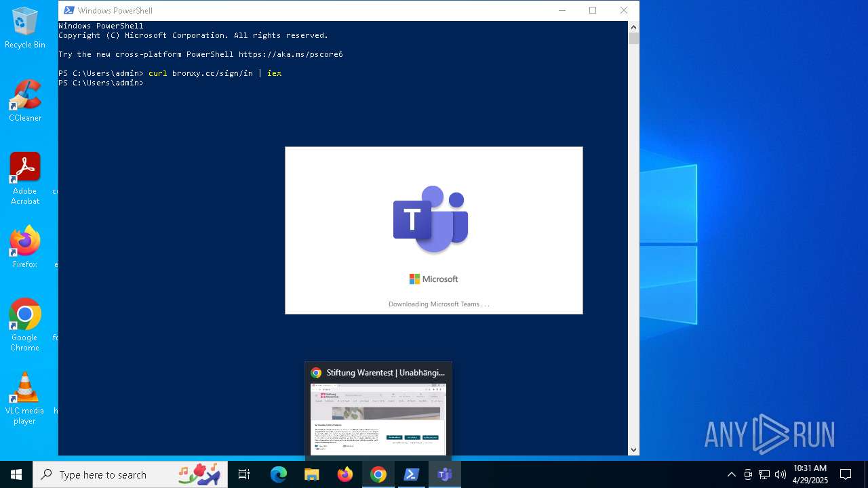The image size is (868, 488).
Task: Open the notification center icon
Action: 846,474
